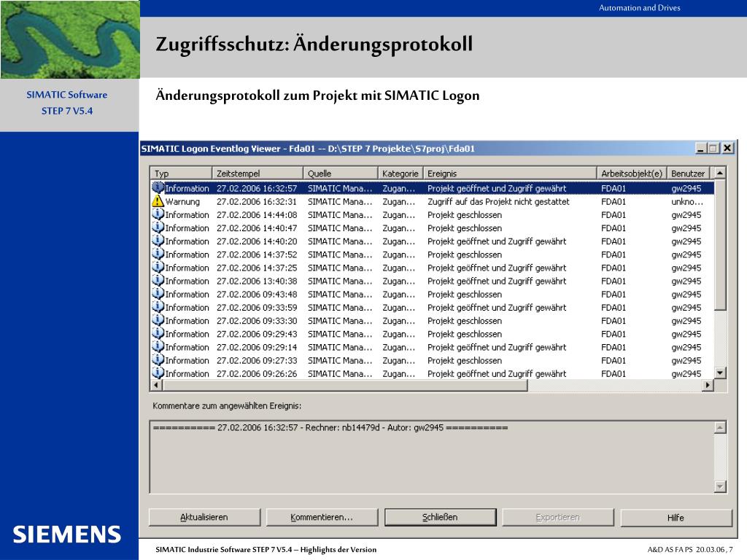
Task: Click into the comment text area for the selected event
Action: pos(432,457)
